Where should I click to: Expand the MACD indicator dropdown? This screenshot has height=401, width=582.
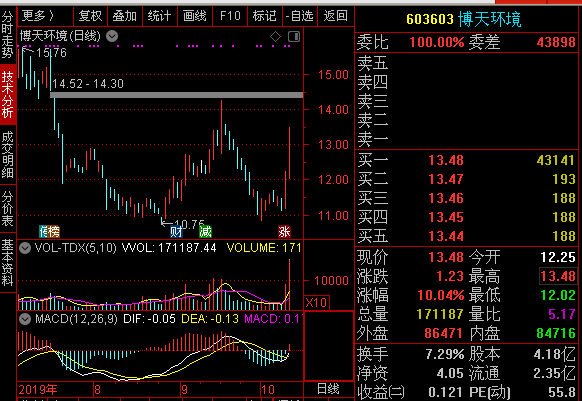click(25, 319)
